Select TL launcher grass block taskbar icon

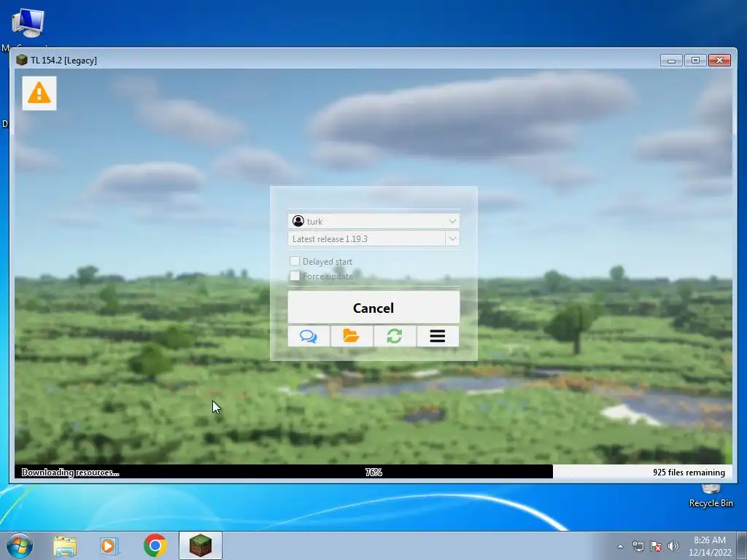click(201, 545)
